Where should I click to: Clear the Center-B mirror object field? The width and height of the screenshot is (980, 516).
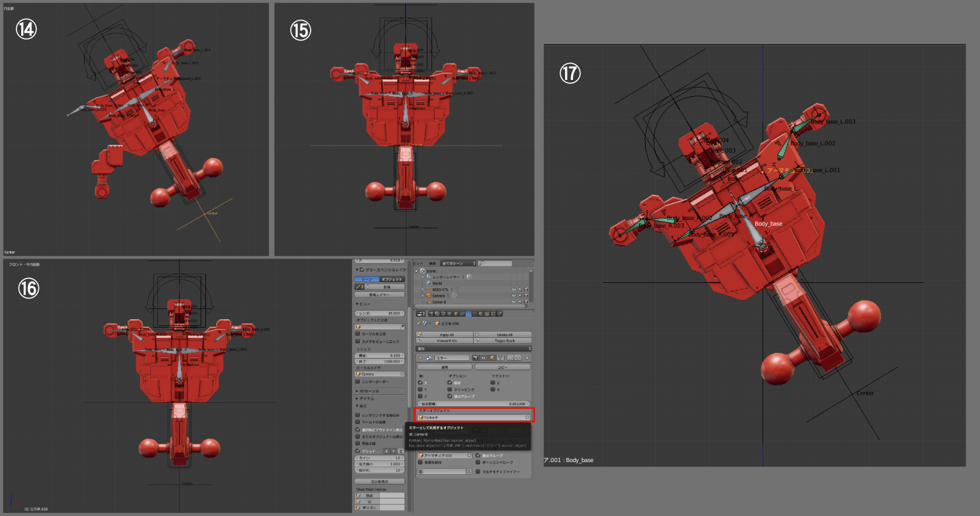[x=527, y=417]
